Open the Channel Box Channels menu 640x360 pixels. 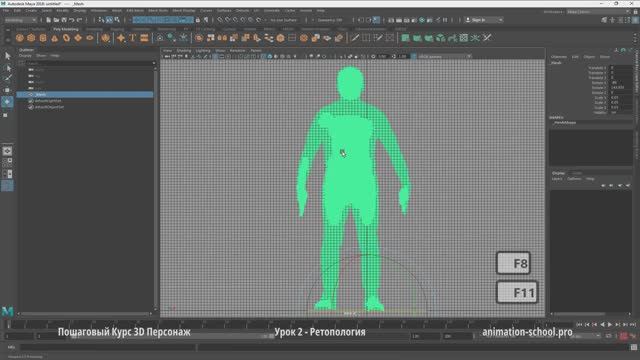[x=559, y=57]
